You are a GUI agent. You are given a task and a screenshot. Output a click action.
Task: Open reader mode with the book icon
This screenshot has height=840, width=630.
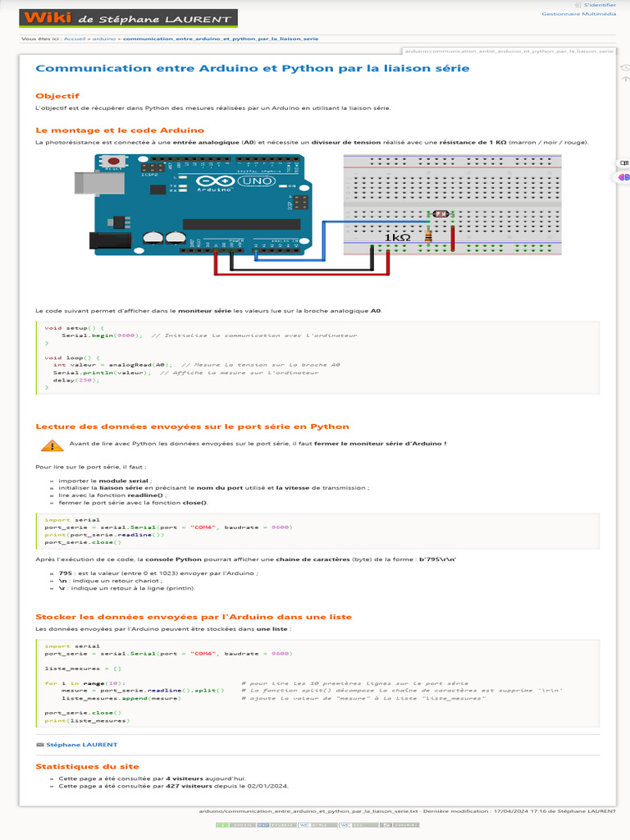(x=623, y=163)
